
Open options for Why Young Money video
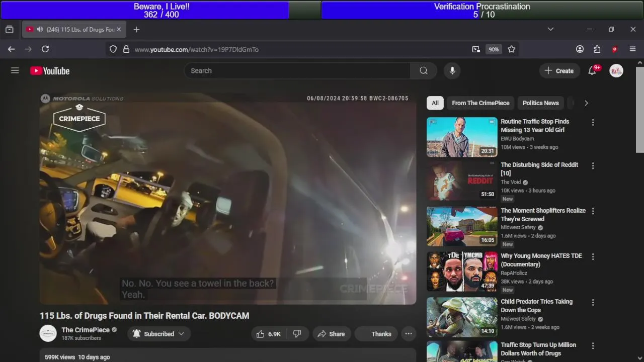(x=593, y=257)
